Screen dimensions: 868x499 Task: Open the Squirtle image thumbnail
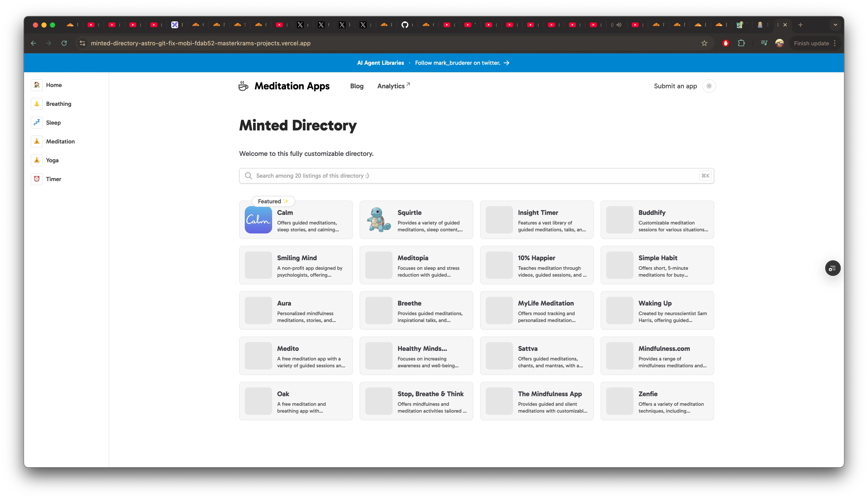pyautogui.click(x=379, y=220)
